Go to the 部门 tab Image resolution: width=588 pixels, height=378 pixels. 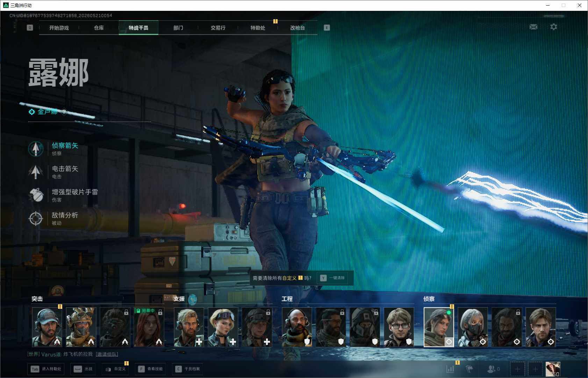(178, 28)
